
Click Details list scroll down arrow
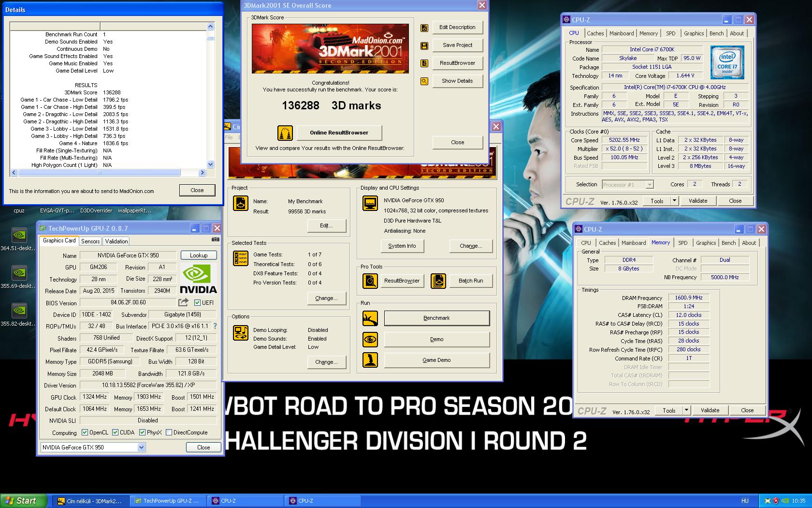click(210, 164)
